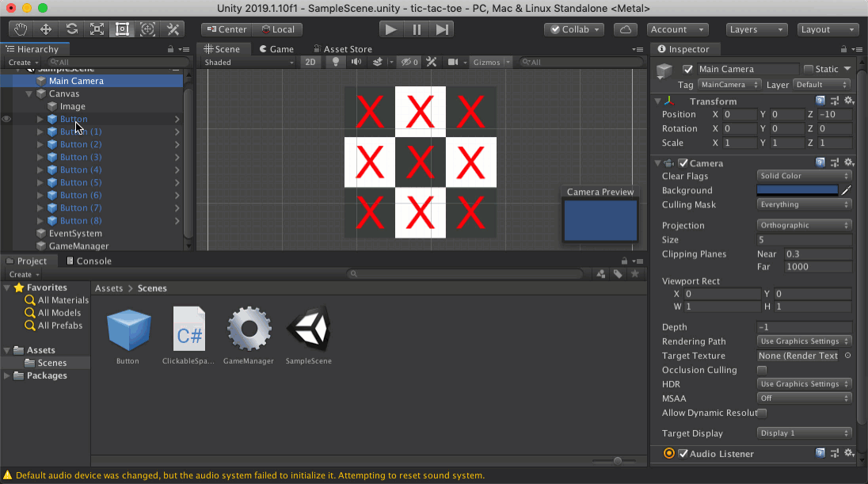Screen dimensions: 868x484
Task: Click the Background color swatch
Action: [x=798, y=190]
